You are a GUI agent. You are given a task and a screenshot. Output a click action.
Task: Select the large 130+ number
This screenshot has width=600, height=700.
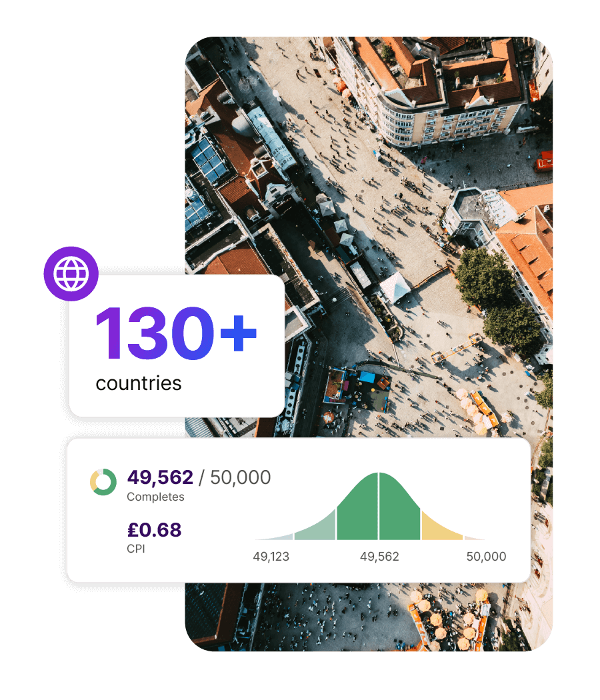(x=177, y=333)
